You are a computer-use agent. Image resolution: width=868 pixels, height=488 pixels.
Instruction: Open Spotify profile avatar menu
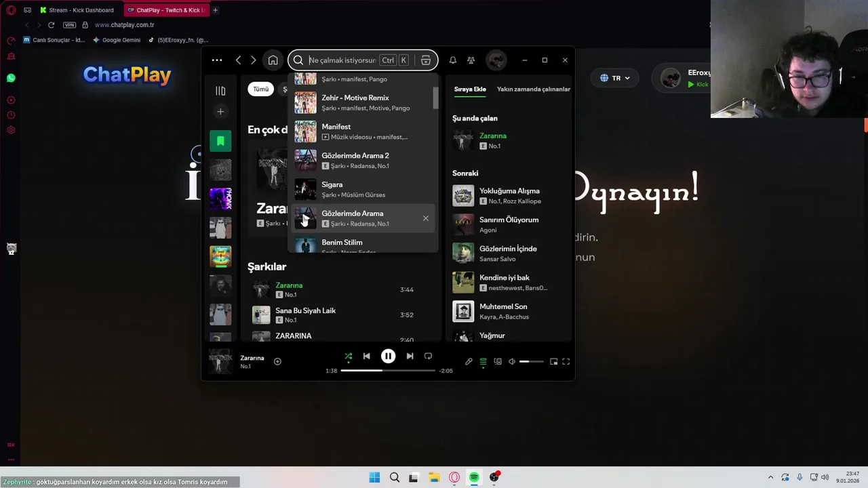496,60
